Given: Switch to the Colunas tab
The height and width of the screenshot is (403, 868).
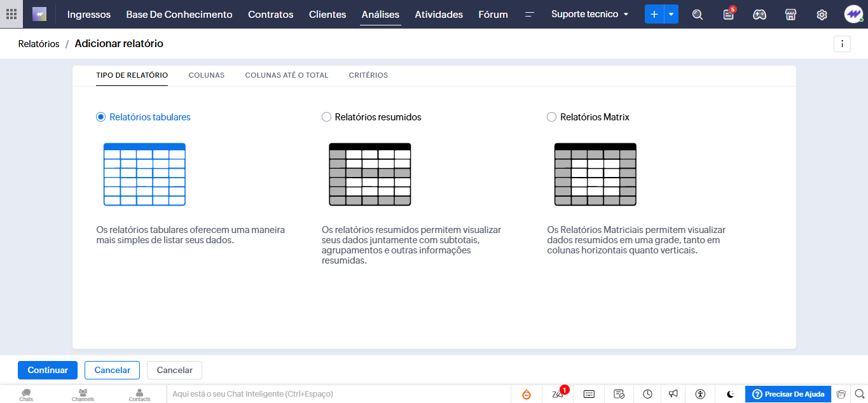Looking at the screenshot, I should pos(206,75).
